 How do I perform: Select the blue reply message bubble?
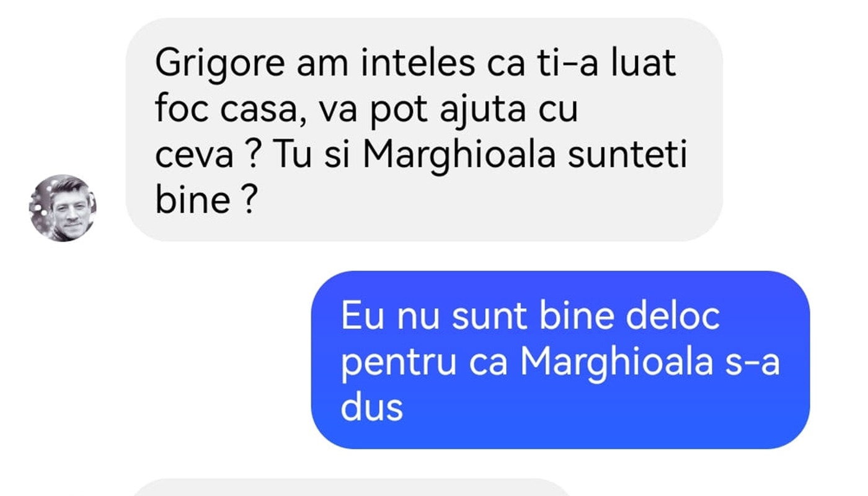click(560, 360)
